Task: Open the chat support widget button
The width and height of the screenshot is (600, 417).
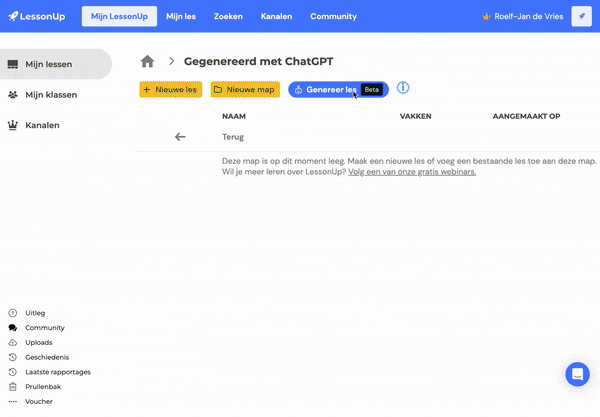Action: pyautogui.click(x=577, y=374)
